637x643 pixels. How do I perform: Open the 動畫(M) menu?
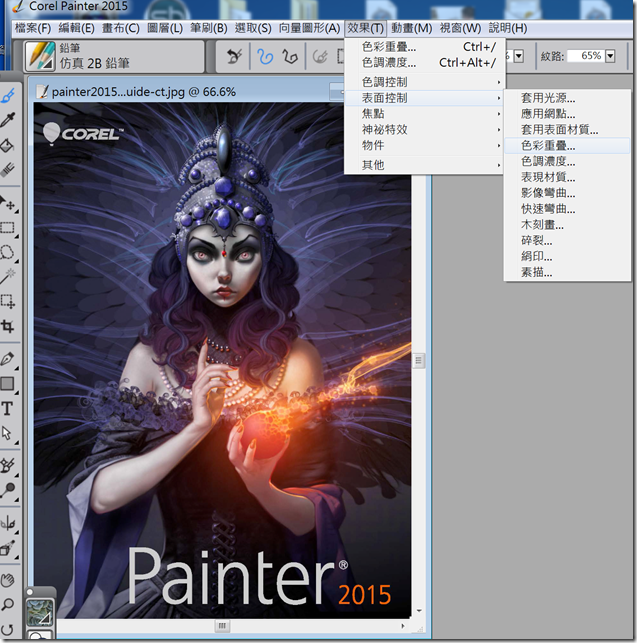click(x=411, y=28)
